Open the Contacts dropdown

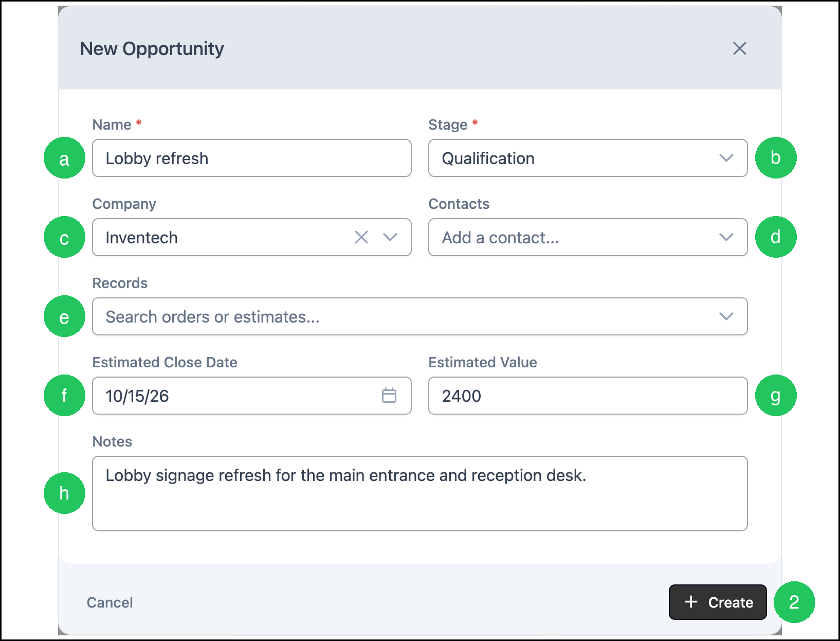pyautogui.click(x=588, y=237)
